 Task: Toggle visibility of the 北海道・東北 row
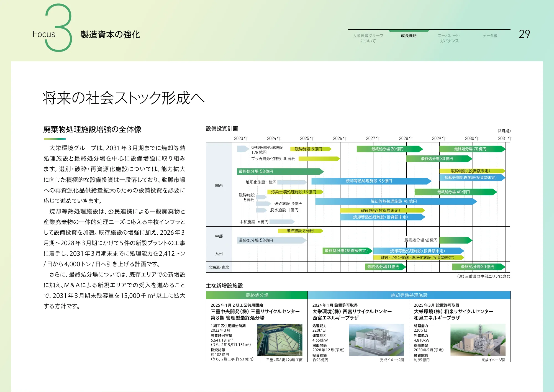219,267
